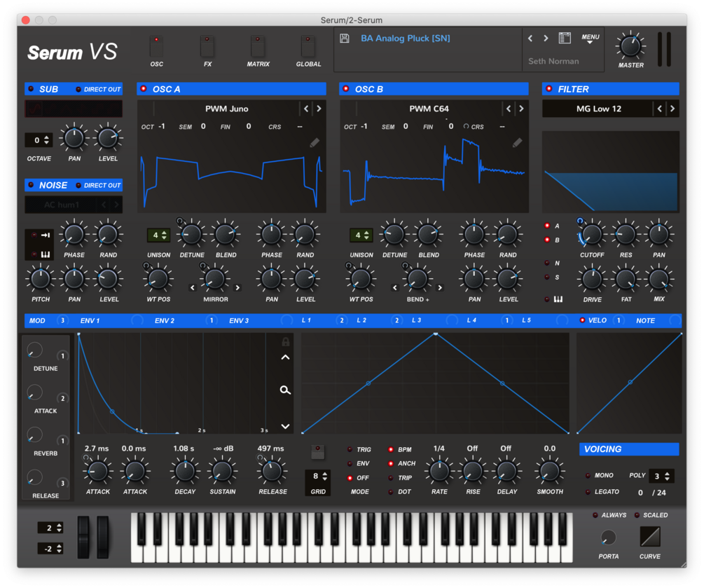
Task: Select next OSC B warp mode
Action: point(440,287)
